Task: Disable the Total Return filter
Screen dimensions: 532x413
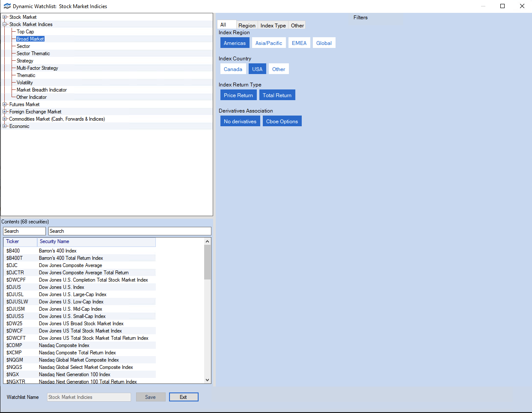Action: (277, 95)
